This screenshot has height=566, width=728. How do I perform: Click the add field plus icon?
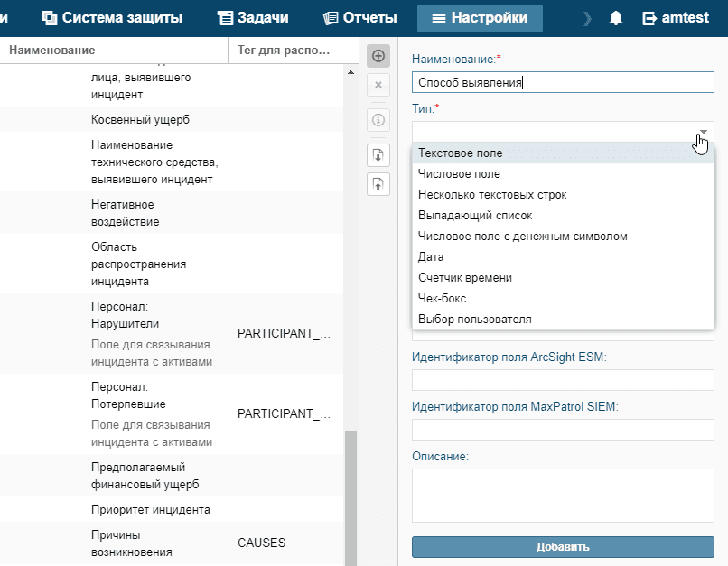click(x=378, y=56)
